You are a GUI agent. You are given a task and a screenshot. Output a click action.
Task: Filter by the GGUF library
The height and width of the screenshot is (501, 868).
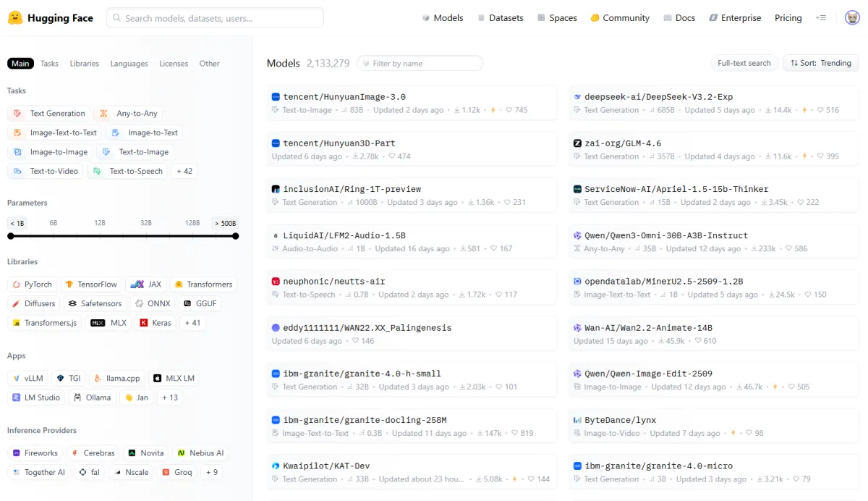click(200, 304)
